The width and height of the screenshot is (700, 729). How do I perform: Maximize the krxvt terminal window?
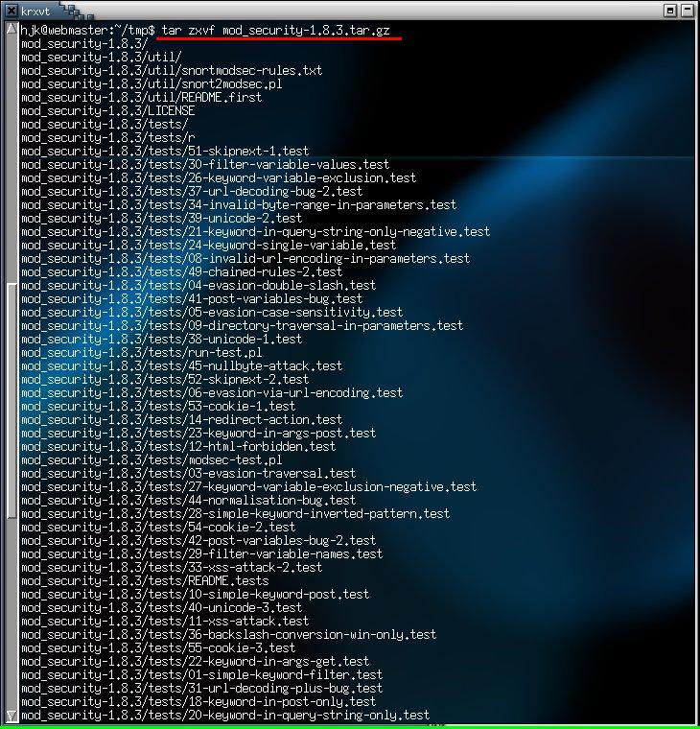(x=671, y=10)
